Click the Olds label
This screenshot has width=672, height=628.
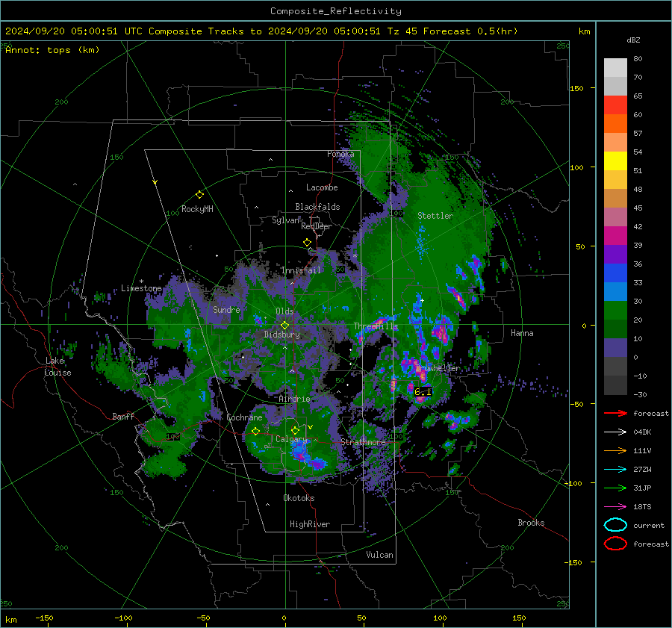coord(284,311)
